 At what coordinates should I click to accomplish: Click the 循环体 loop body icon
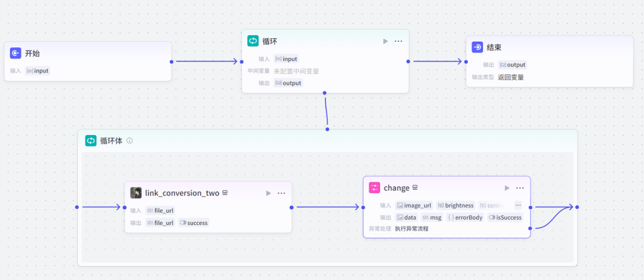click(91, 141)
